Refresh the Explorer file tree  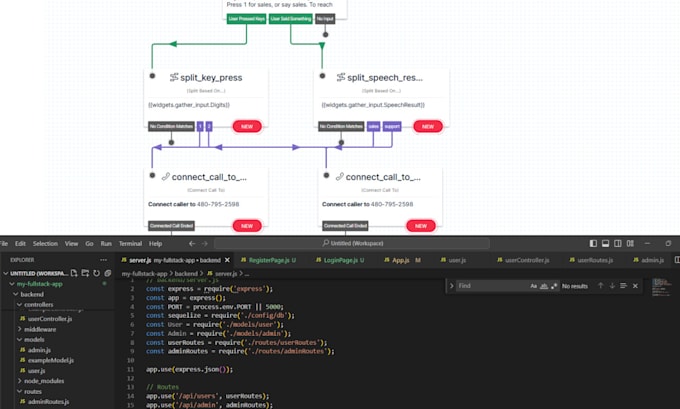point(96,273)
